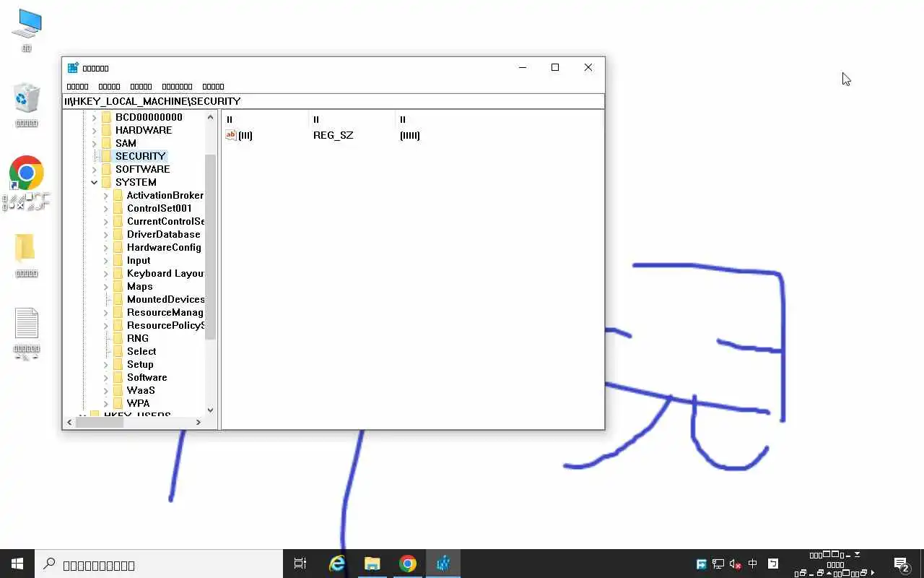Expand the WaaS subkey
The width and height of the screenshot is (924, 578).
pos(105,390)
